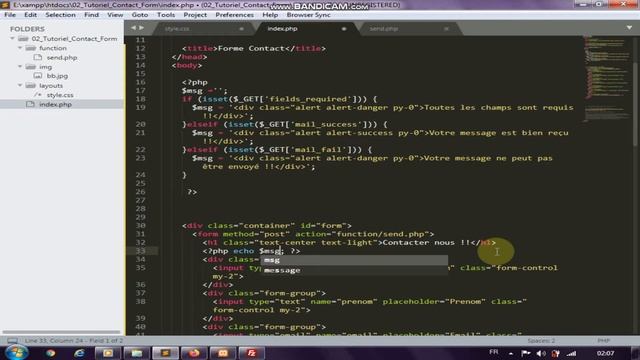Go to next tab with right arrow
The height and width of the screenshot is (360, 640).
click(x=142, y=28)
